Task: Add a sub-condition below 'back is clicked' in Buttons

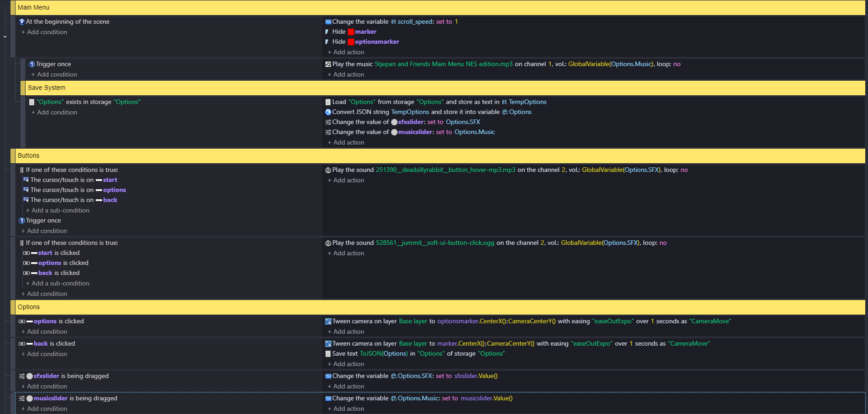Action: coord(57,284)
